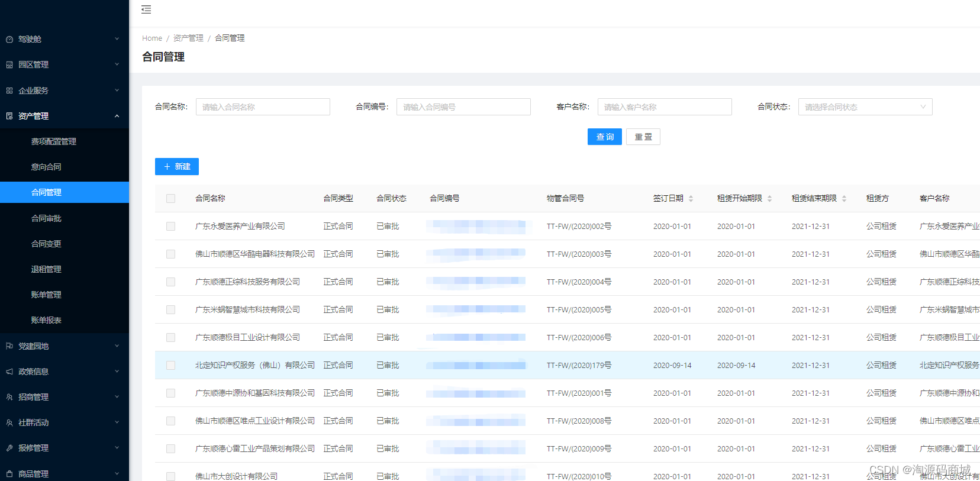The image size is (980, 481).
Task: Check the row 佛山市顺德区唯点工业设计有限公司
Action: [170, 421]
